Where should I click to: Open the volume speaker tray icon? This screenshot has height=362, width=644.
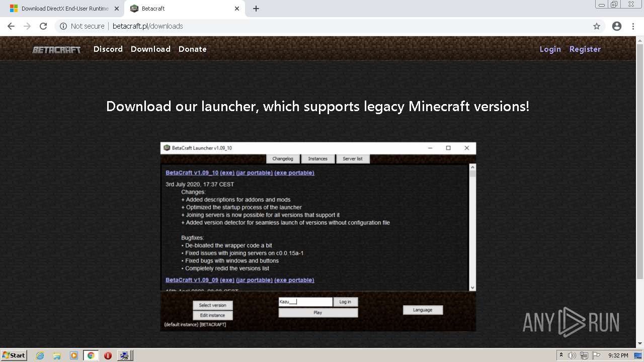573,355
